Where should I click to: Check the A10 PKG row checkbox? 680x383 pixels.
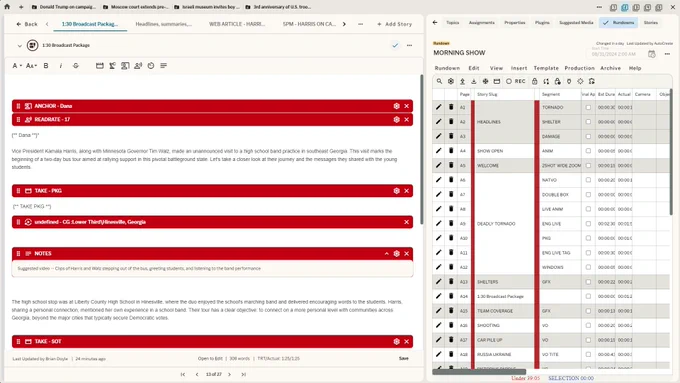(588, 238)
